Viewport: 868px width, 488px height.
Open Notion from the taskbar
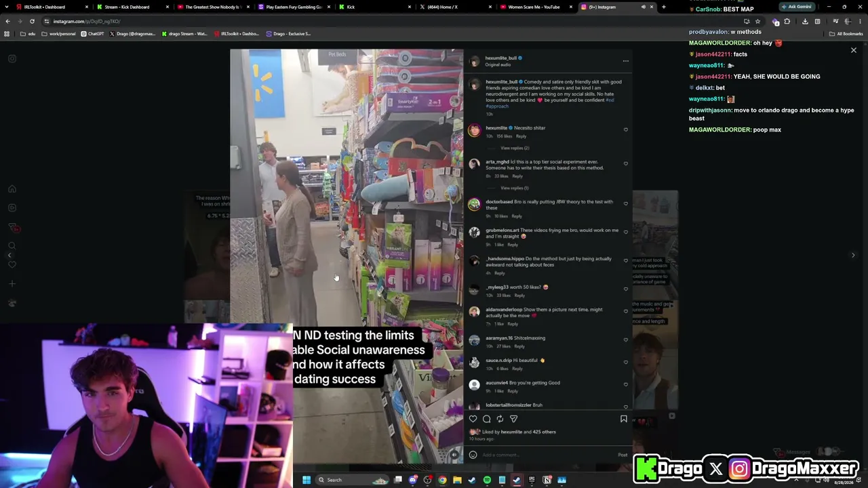547,480
